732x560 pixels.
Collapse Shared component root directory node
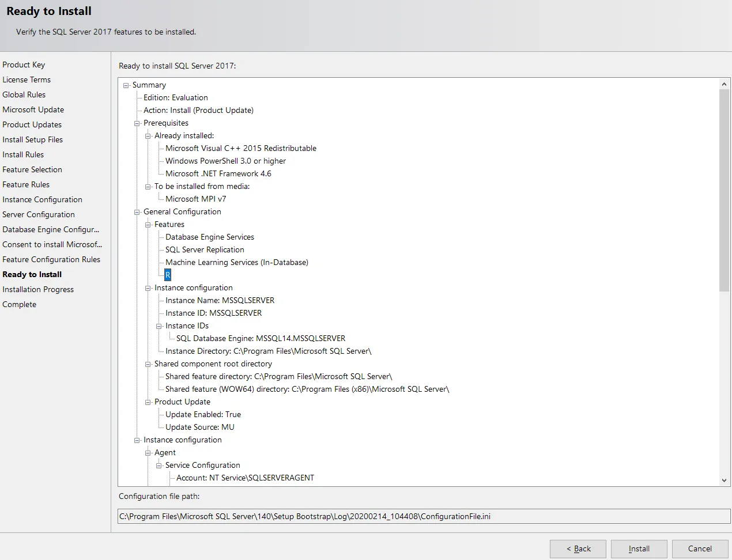point(148,364)
